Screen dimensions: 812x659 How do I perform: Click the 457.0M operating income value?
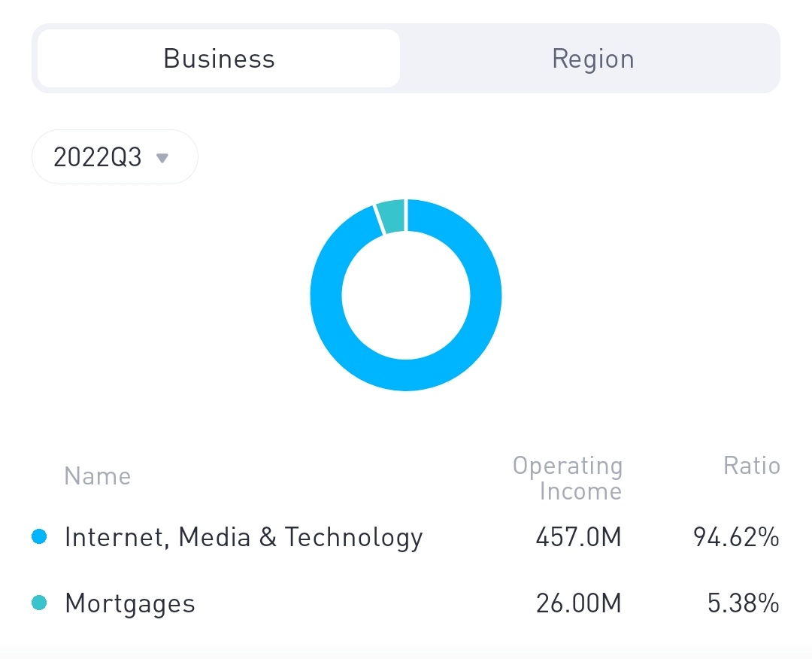pos(578,538)
